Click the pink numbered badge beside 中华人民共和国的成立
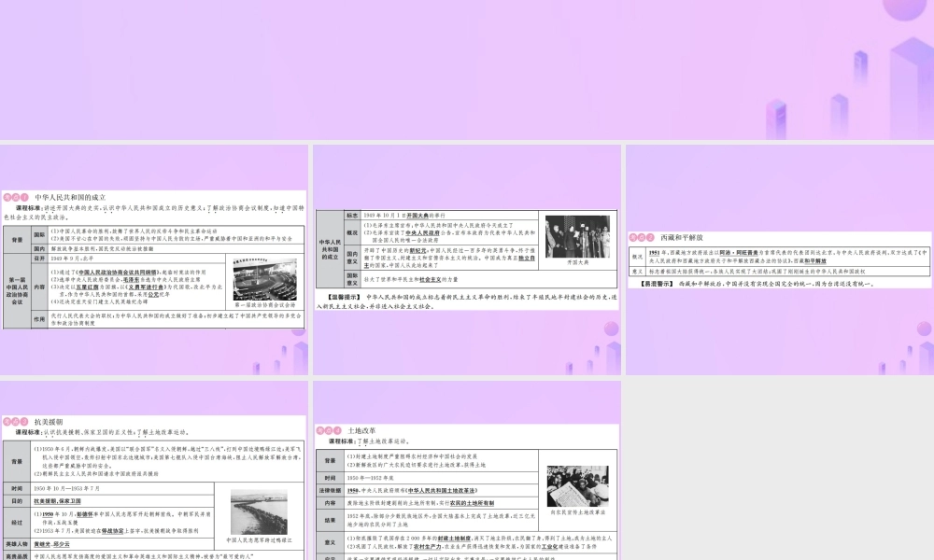 16,197
